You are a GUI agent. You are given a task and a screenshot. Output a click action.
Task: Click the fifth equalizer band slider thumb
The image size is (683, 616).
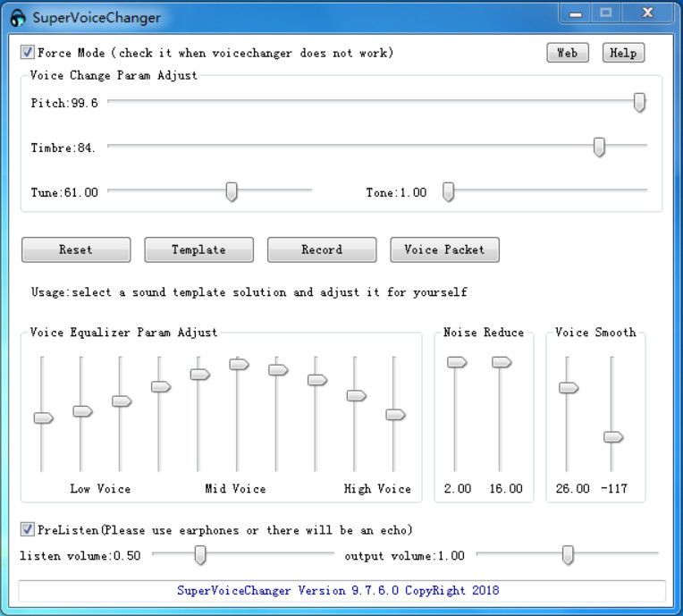[x=200, y=375]
